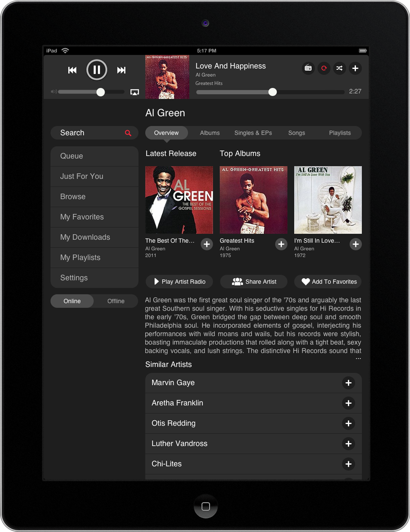Switch to the Songs tab

tap(296, 133)
